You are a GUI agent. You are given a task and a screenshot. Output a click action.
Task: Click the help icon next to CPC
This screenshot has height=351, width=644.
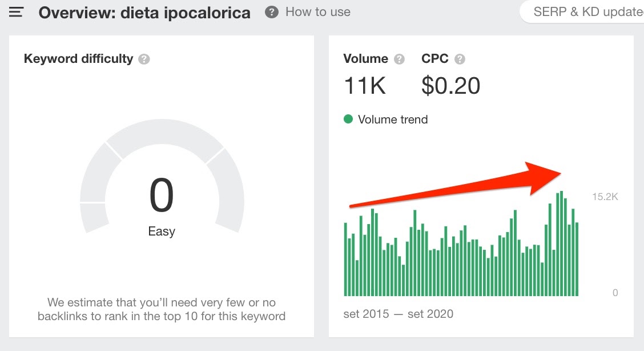pyautogui.click(x=460, y=59)
